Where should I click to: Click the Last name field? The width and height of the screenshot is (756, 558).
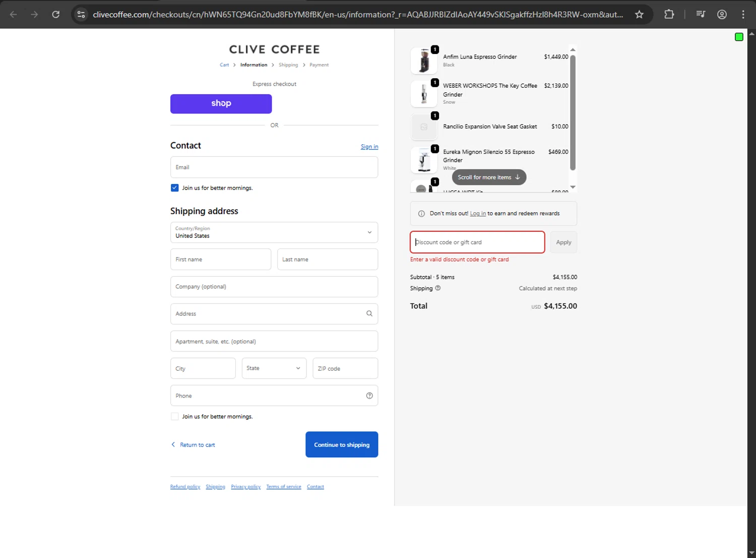pyautogui.click(x=328, y=259)
